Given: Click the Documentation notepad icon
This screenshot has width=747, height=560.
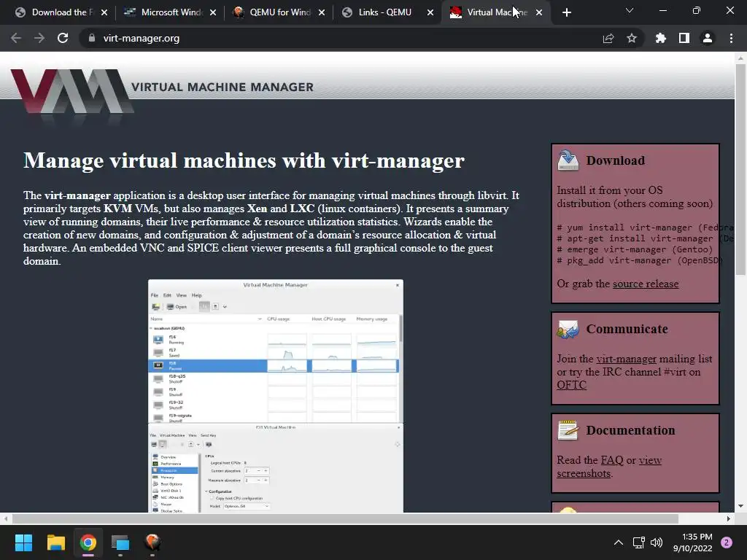Looking at the screenshot, I should pyautogui.click(x=568, y=430).
